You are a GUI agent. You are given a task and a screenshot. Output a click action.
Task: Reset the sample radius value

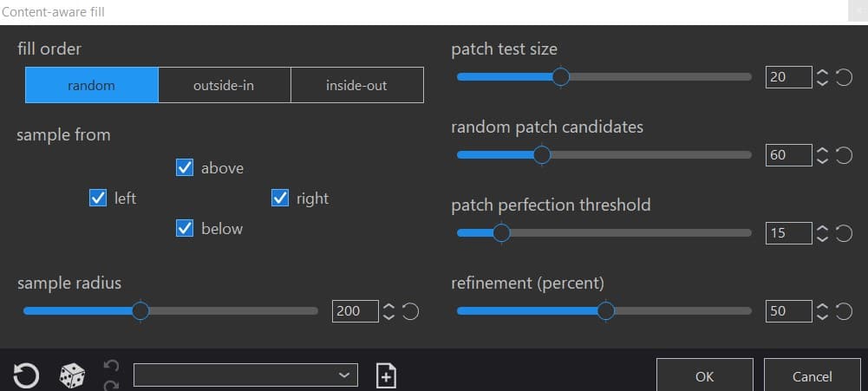pos(409,311)
